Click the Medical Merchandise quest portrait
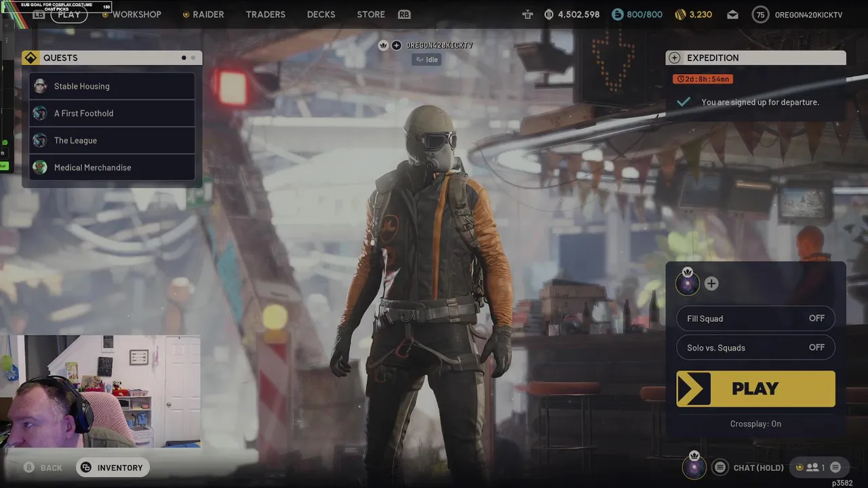Screen dimensions: 868x488 coord(40,167)
